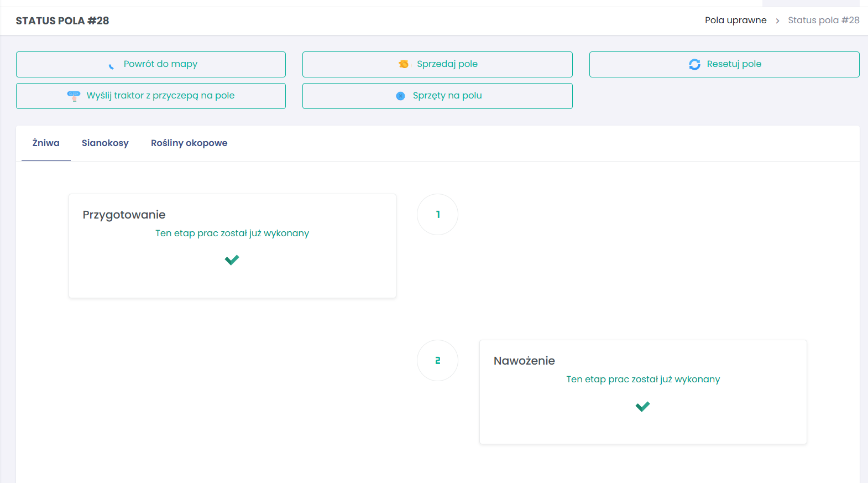This screenshot has width=868, height=483.
Task: Click the back arrow icon beside Powrót do mapy
Action: pos(111,65)
